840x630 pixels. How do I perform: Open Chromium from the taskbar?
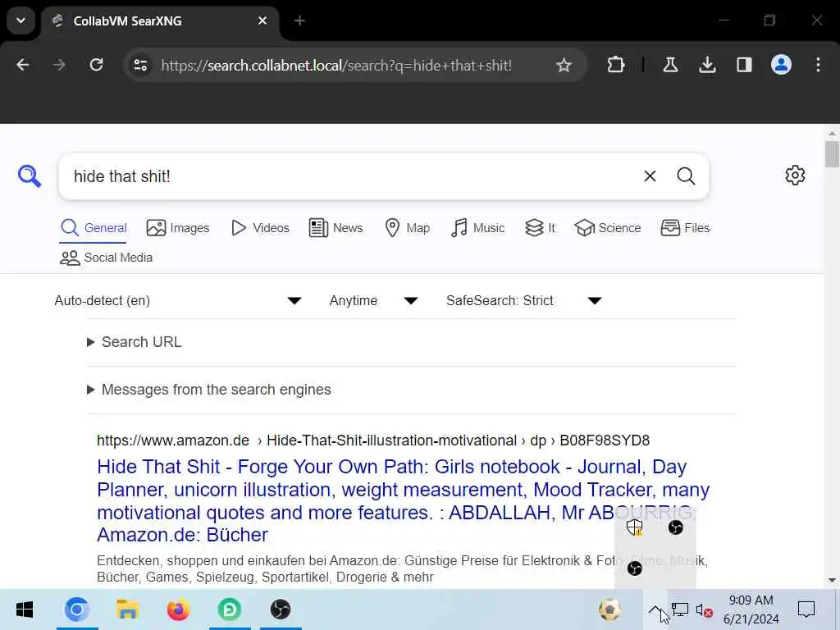pos(77,609)
